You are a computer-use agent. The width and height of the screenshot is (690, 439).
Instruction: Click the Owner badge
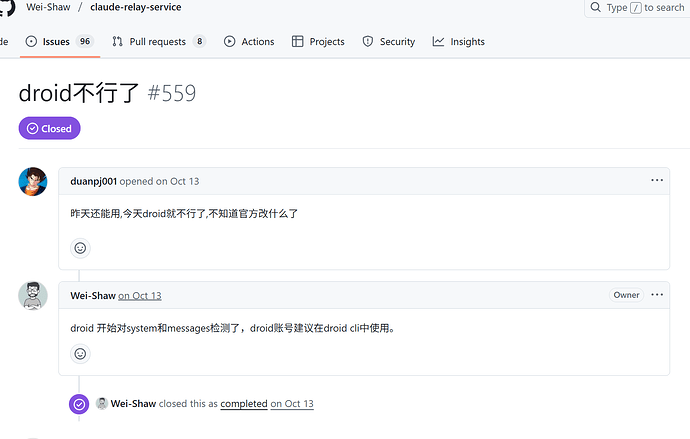626,295
